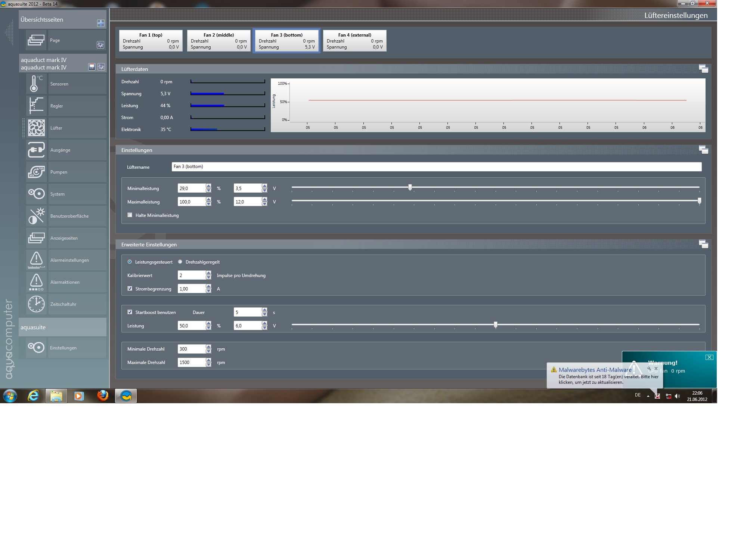Image resolution: width=747 pixels, height=560 pixels.
Task: Disable the Strombegrenzung checkbox
Action: click(x=130, y=289)
